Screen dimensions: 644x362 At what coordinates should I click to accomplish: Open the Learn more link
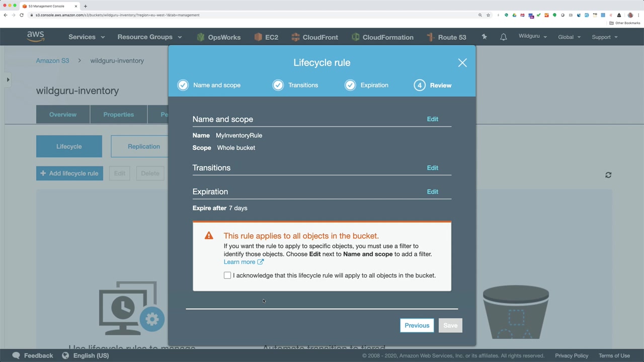point(244,262)
